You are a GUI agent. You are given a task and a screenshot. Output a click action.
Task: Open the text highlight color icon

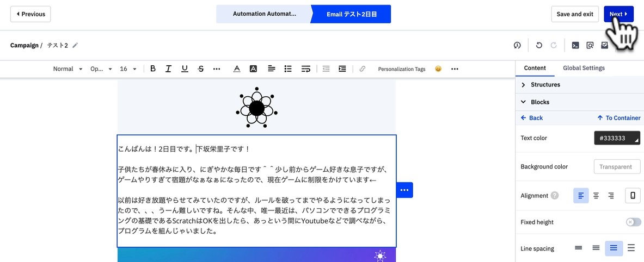(x=254, y=69)
